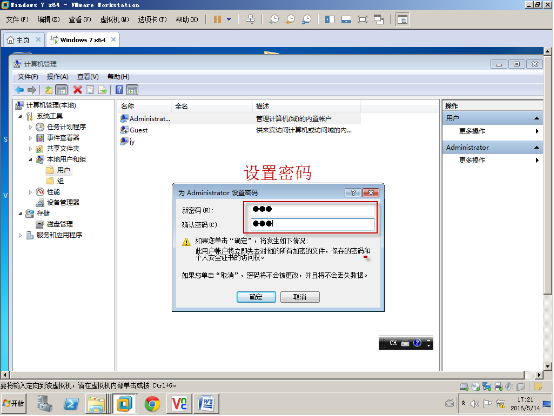Open the 操作(A) menu

pyautogui.click(x=57, y=76)
